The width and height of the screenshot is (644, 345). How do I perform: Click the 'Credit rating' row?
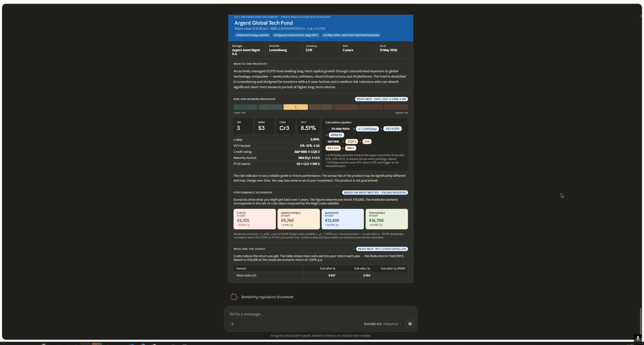point(276,152)
